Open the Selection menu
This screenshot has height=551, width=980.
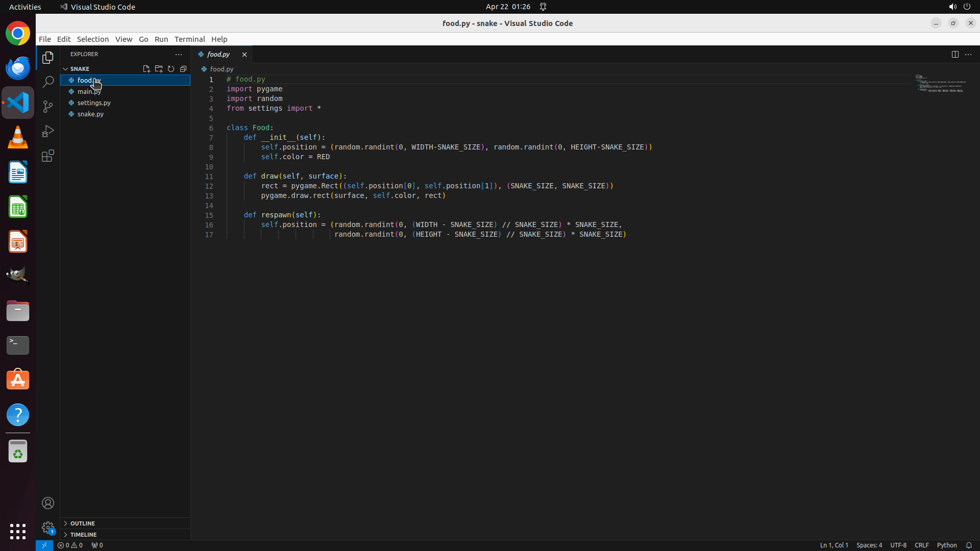coord(92,39)
